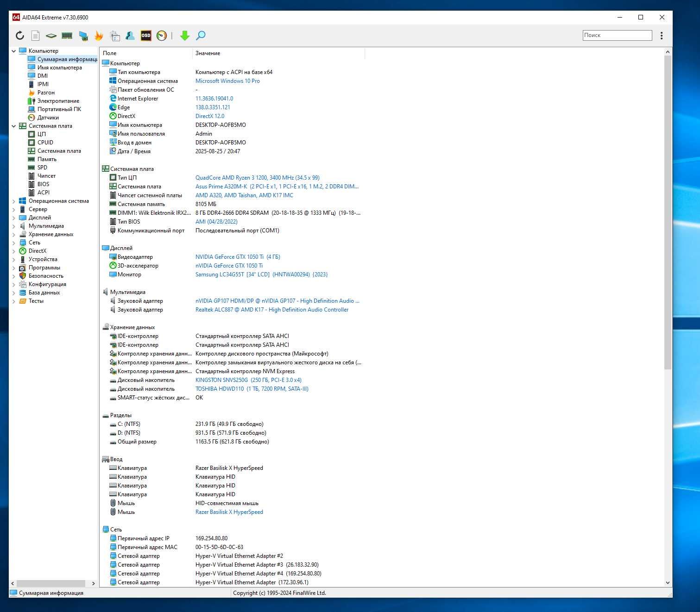Select the Датчики sensor icon in tree

[32, 118]
